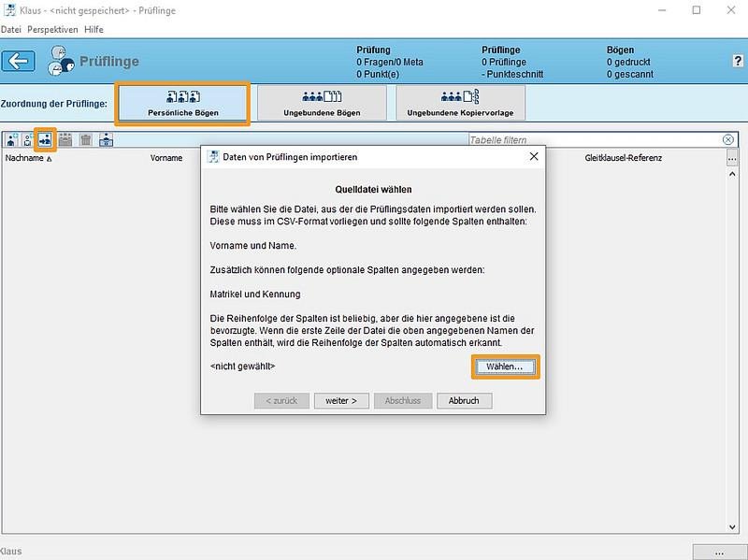Open the Datei menu
748x560 pixels.
click(x=11, y=30)
